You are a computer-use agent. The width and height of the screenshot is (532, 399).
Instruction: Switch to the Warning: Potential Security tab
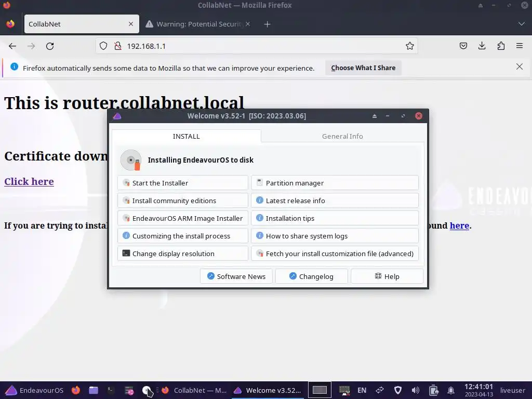pyautogui.click(x=198, y=24)
